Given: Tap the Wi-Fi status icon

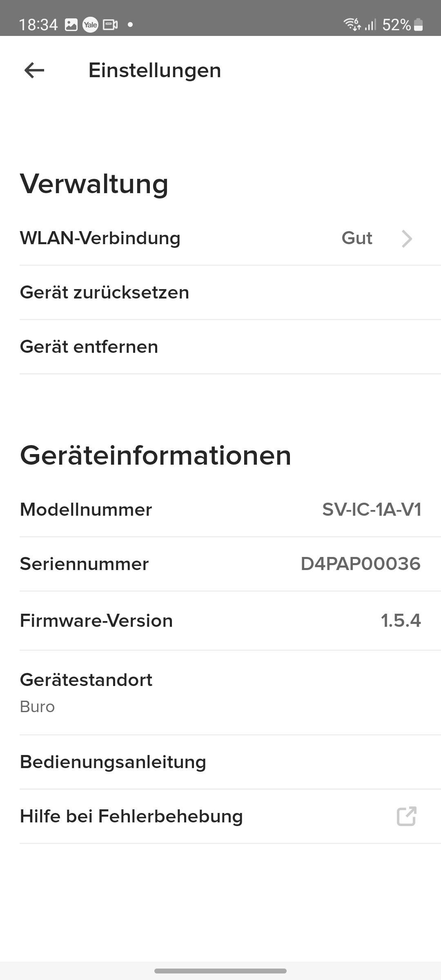Looking at the screenshot, I should coord(352,24).
